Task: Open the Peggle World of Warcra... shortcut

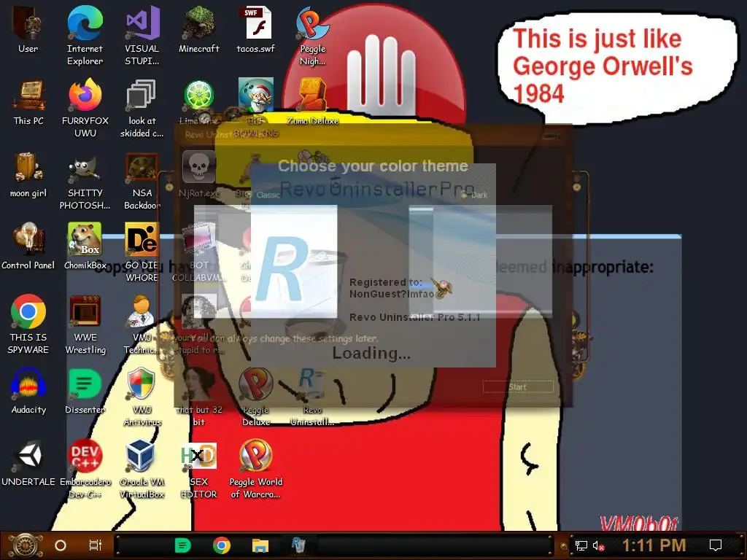Action: (256, 470)
